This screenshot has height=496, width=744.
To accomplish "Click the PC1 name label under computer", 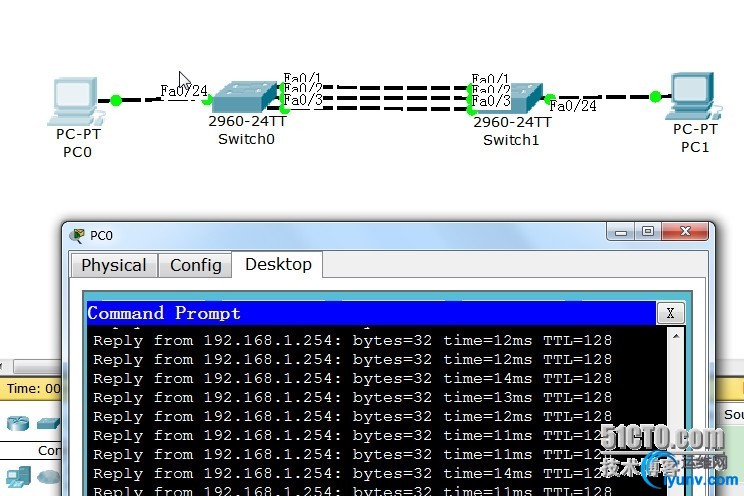I will click(695, 147).
